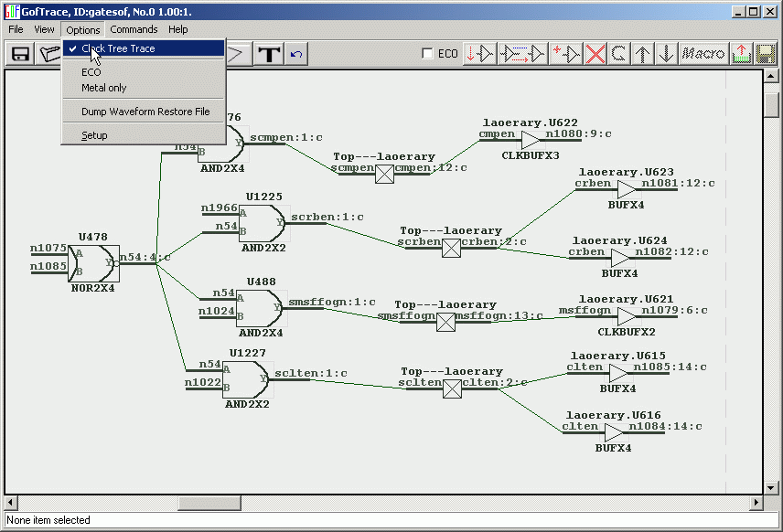The width and height of the screenshot is (783, 532).
Task: Open the Commands menu
Action: [134, 28]
